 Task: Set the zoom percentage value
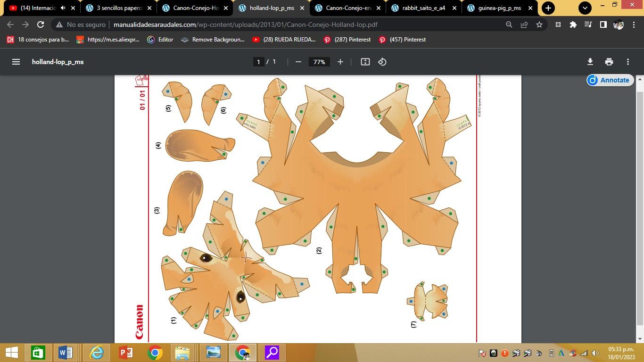pos(319,62)
